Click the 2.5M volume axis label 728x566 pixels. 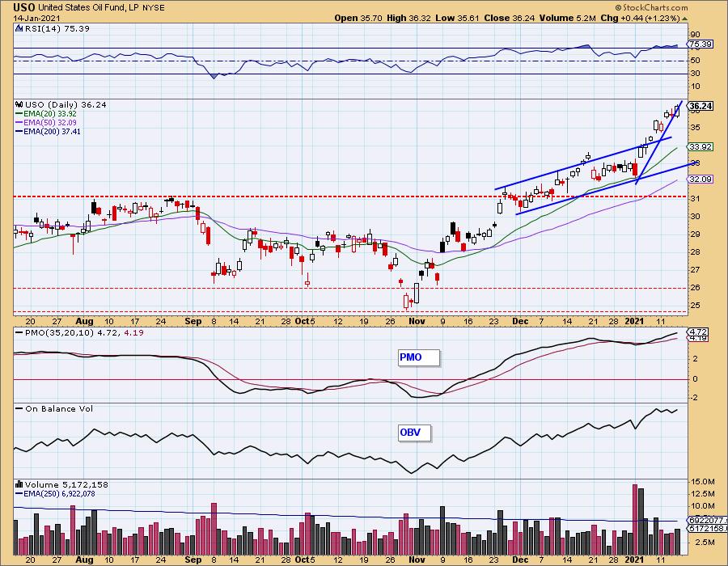705,542
